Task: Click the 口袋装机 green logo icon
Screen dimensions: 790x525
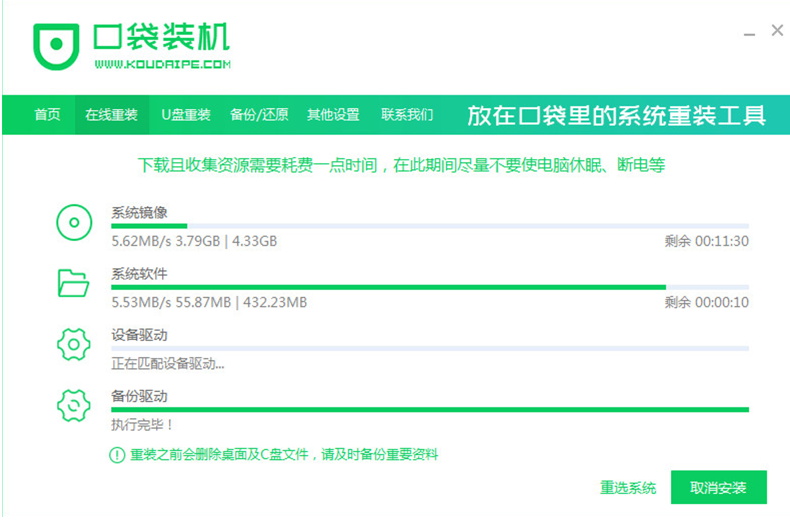Action: click(54, 45)
